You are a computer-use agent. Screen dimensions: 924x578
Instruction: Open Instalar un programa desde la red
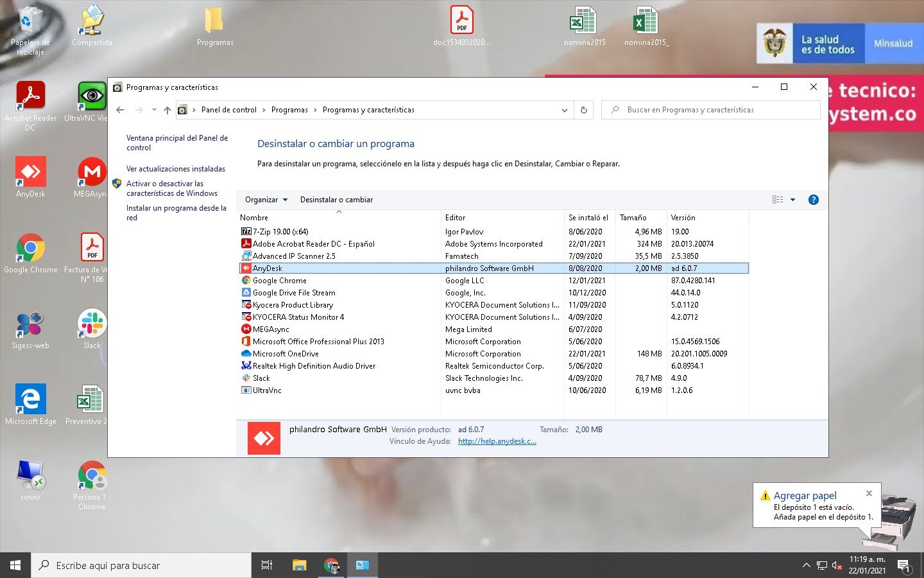176,213
